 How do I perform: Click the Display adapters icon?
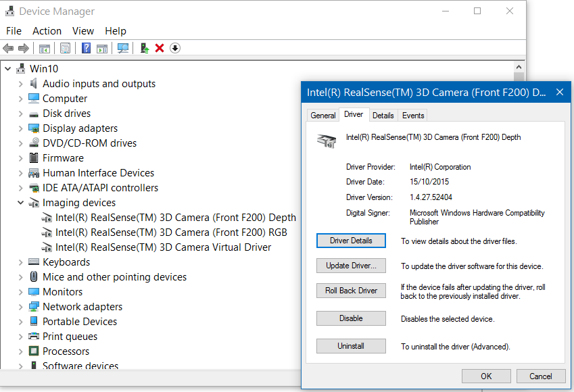tap(34, 128)
